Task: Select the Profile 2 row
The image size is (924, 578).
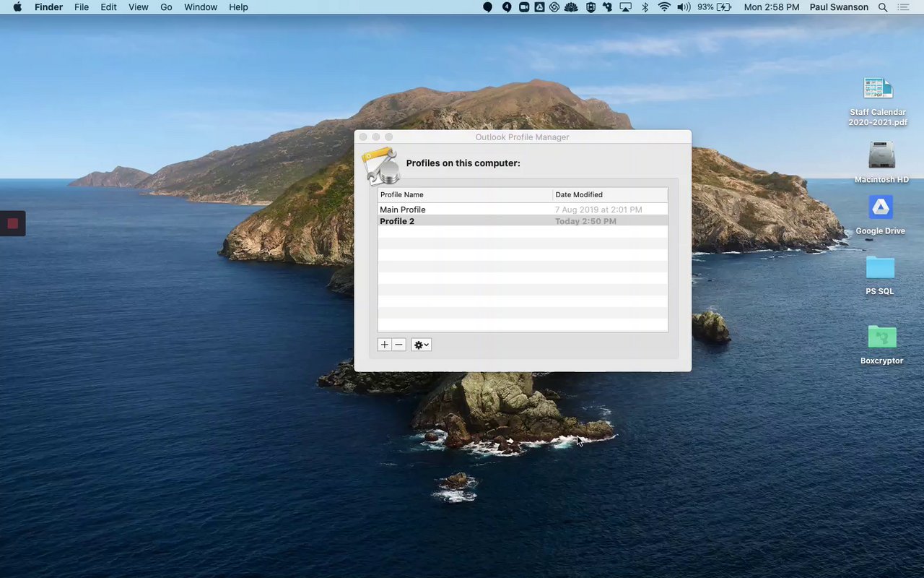Action: 523,221
